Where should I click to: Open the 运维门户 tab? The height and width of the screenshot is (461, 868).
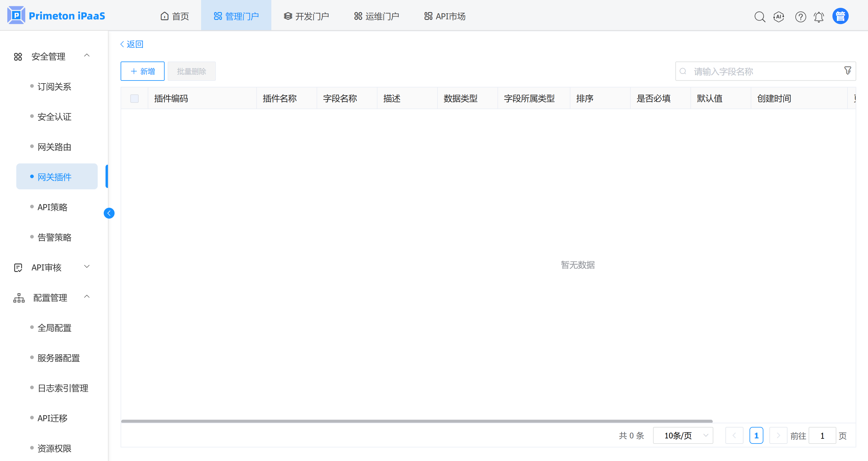pyautogui.click(x=376, y=16)
